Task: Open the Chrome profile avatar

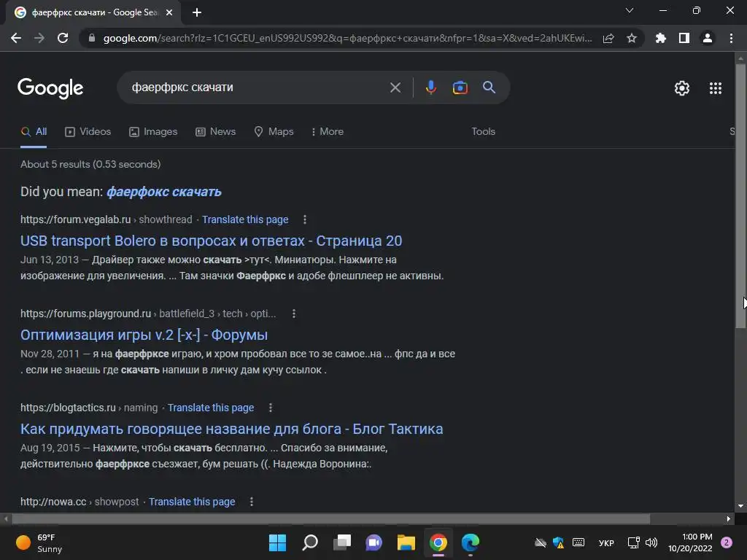Action: (x=708, y=38)
